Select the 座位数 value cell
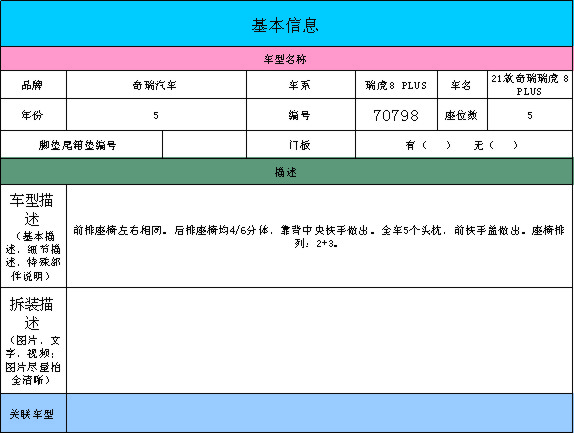Viewport: 574px width, 433px height. click(x=530, y=115)
